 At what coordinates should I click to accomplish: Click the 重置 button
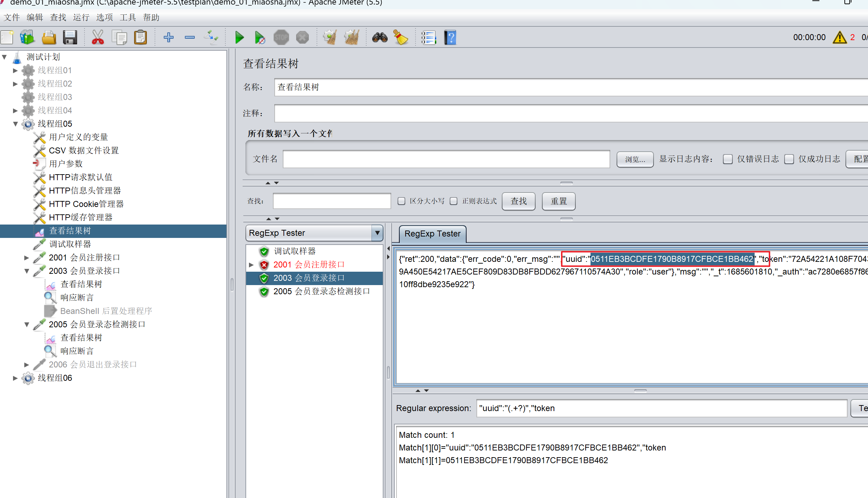[558, 201]
